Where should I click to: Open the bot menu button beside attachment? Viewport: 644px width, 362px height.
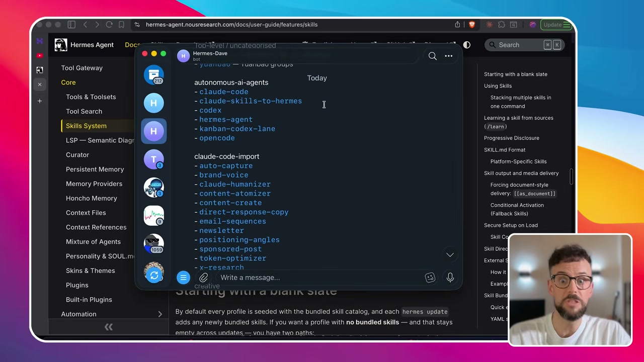click(183, 278)
